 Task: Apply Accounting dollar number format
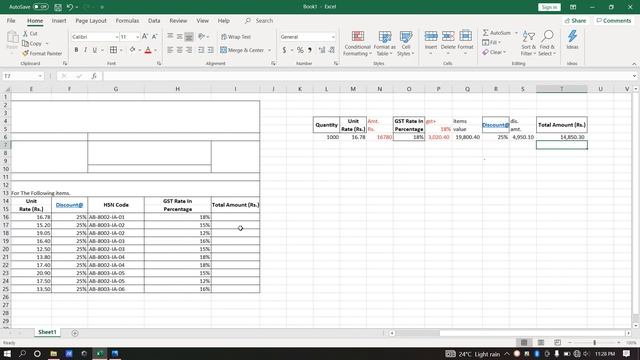(x=284, y=50)
